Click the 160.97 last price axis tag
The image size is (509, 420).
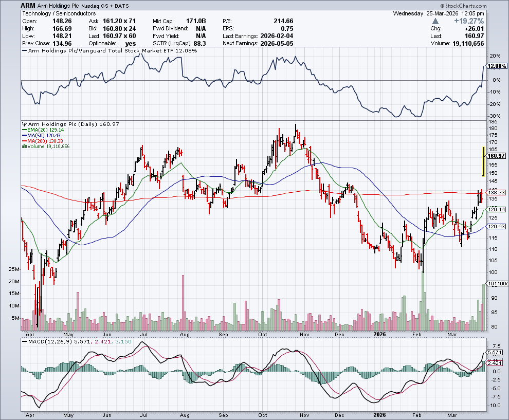[496, 156]
